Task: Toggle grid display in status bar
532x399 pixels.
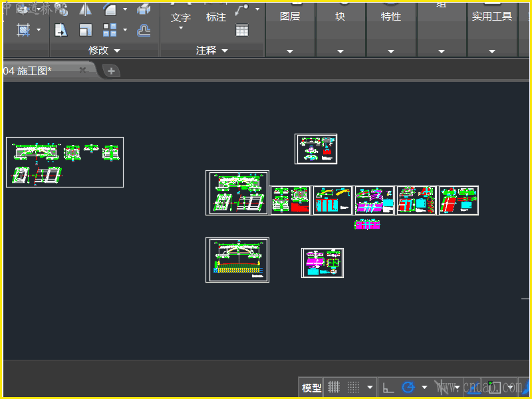Action: coord(334,387)
